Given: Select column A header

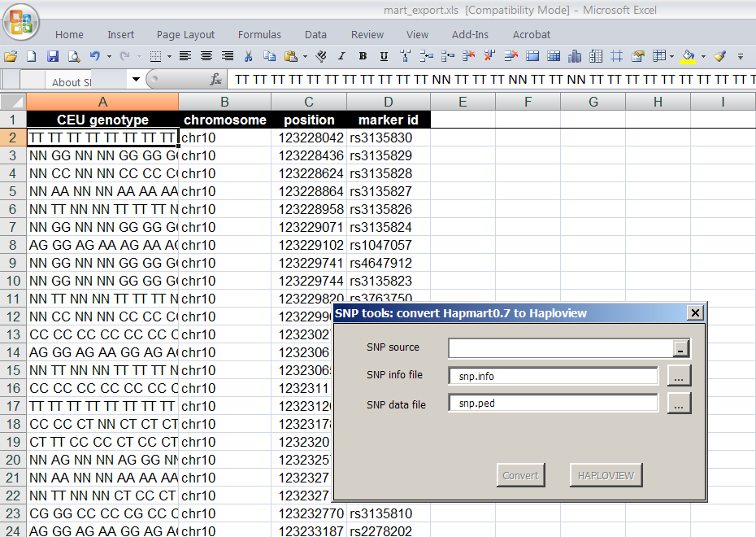Looking at the screenshot, I should [x=102, y=102].
